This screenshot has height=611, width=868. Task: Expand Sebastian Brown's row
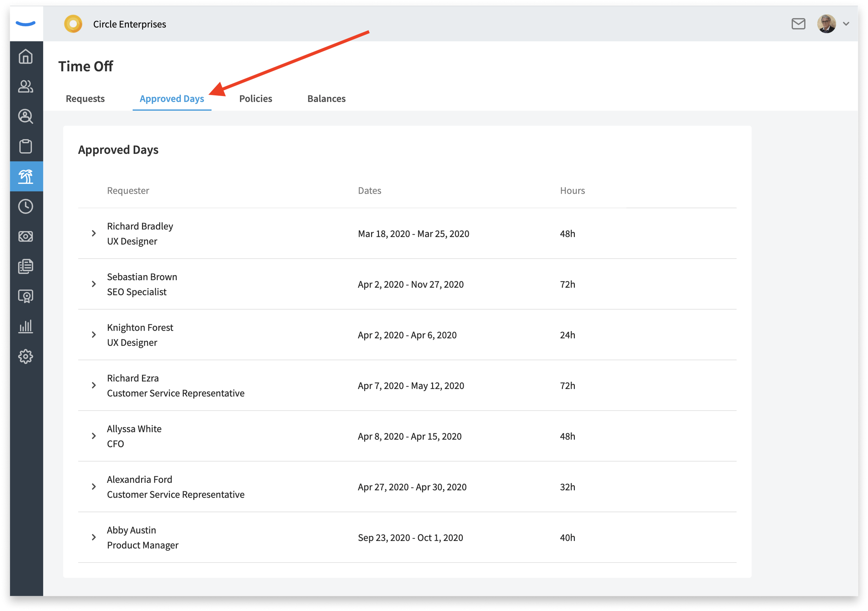pyautogui.click(x=94, y=284)
